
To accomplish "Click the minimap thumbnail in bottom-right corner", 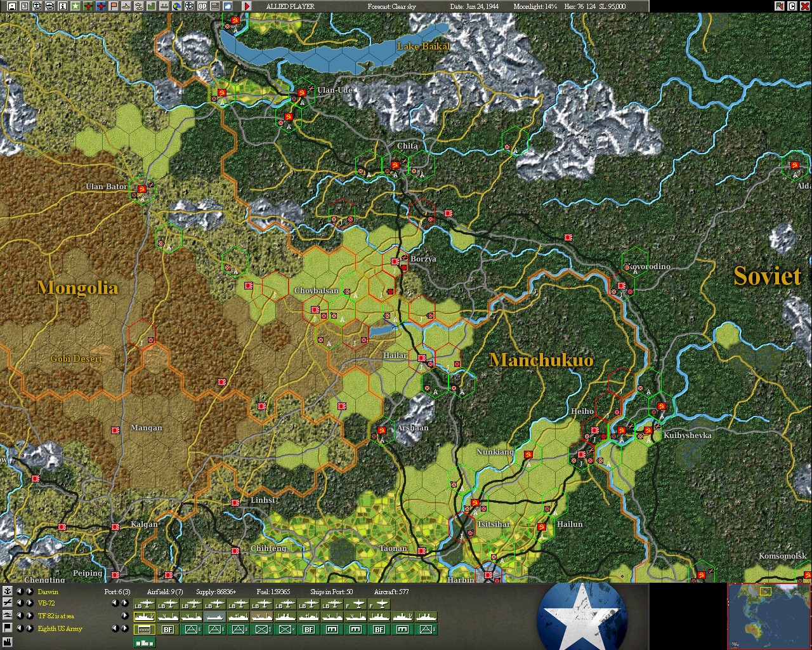I will pyautogui.click(x=769, y=615).
